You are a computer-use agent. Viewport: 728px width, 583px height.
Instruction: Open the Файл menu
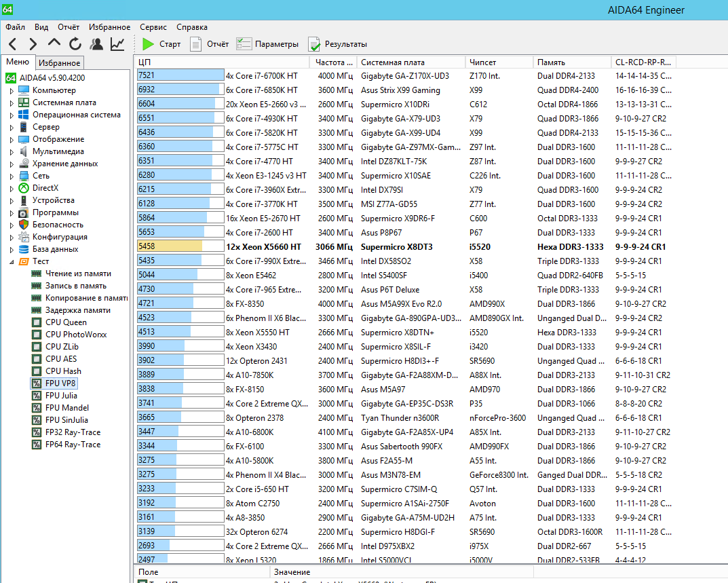pos(16,27)
